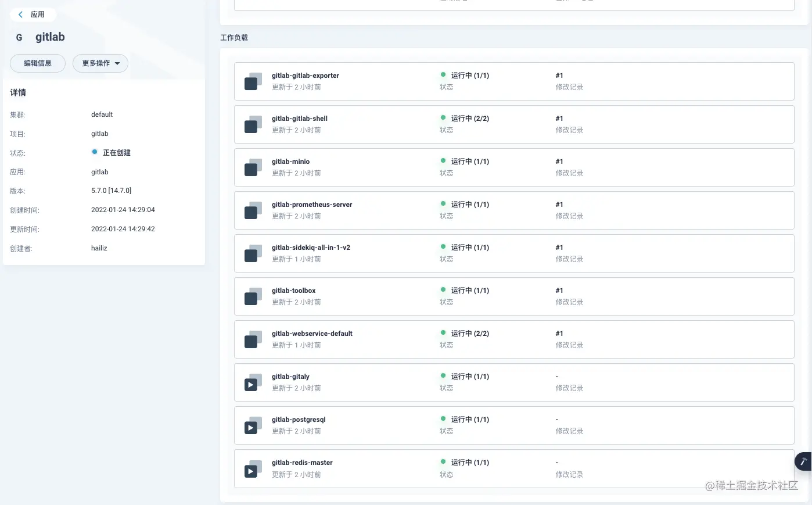Open the 更多操作 dropdown
Screen dimensions: 812x505
coord(100,63)
